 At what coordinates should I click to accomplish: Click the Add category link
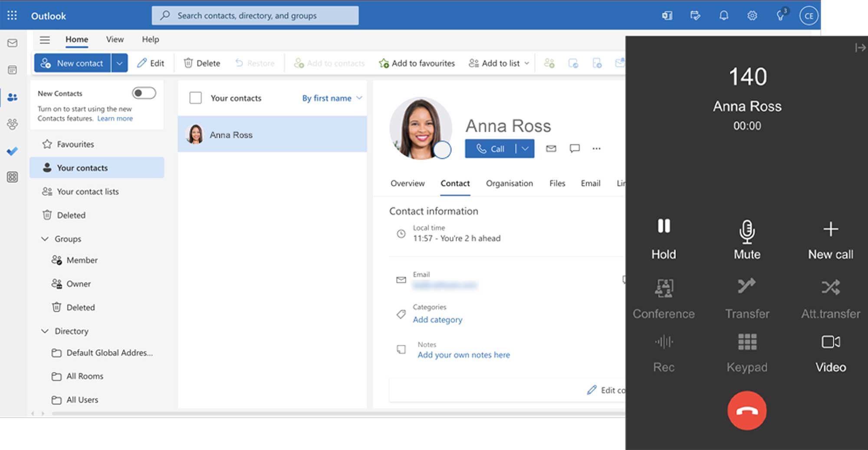click(437, 320)
